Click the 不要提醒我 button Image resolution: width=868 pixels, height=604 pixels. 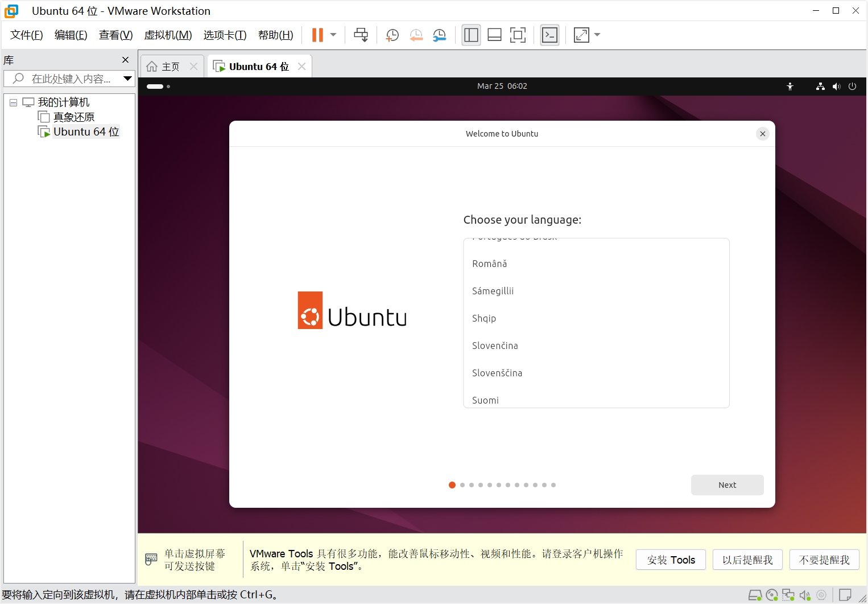point(824,560)
